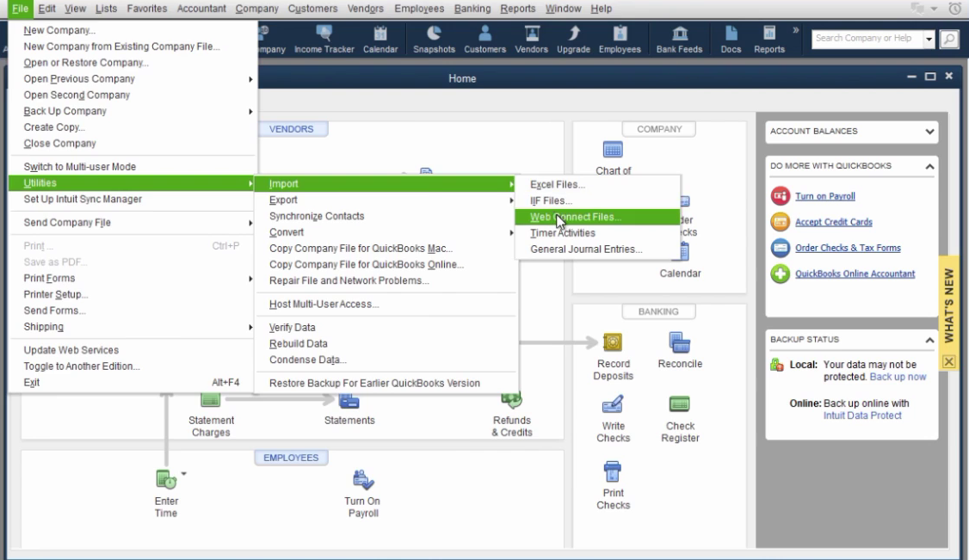This screenshot has width=969, height=560.
Task: Select Timer Activities import option
Action: click(x=597, y=233)
